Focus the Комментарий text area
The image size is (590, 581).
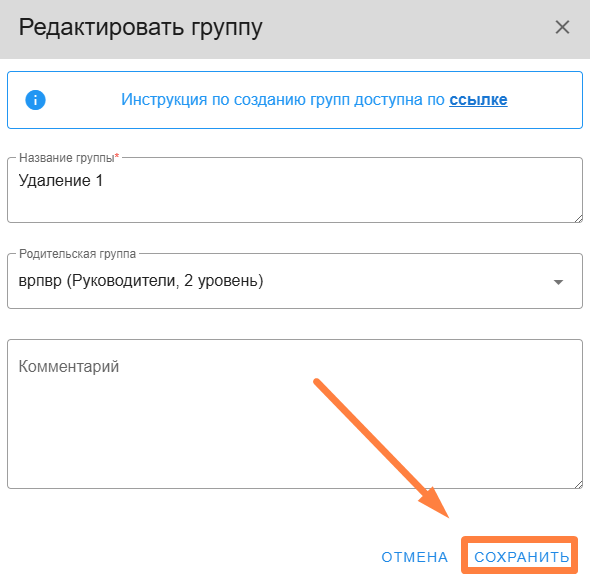pos(295,414)
